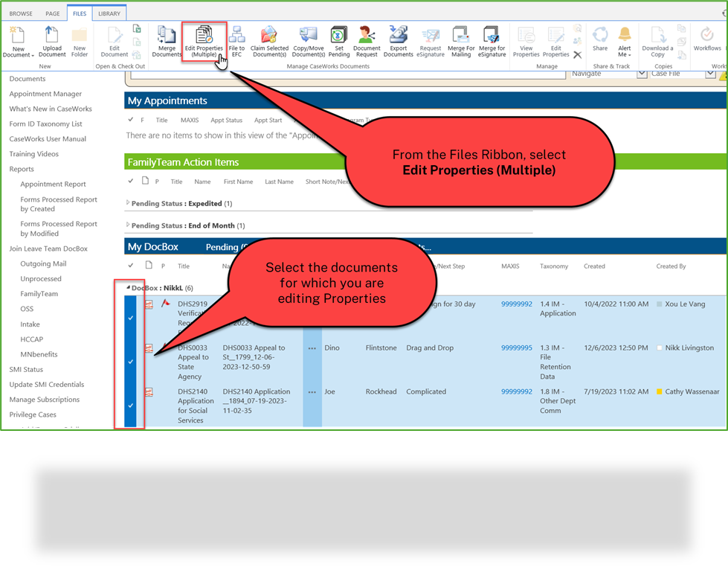Uncheck the DHS2140 Application row checkbox
728x570 pixels.
(x=131, y=406)
